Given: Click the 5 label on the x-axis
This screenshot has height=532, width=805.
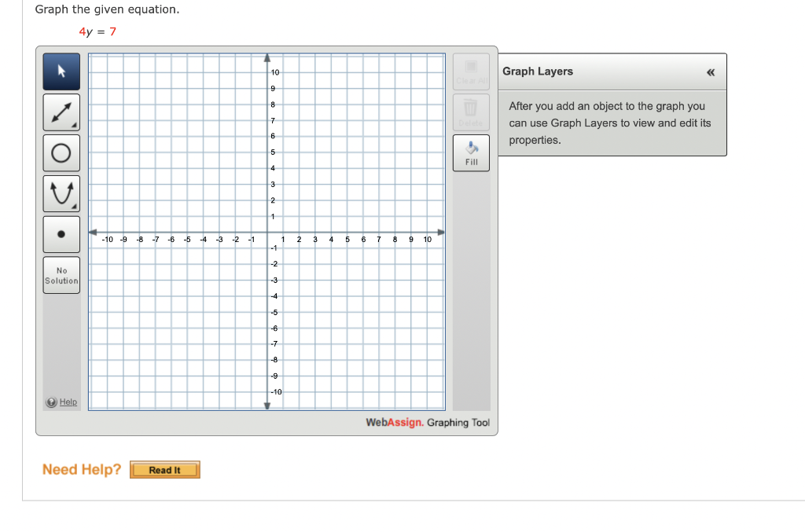Looking at the screenshot, I should click(347, 240).
